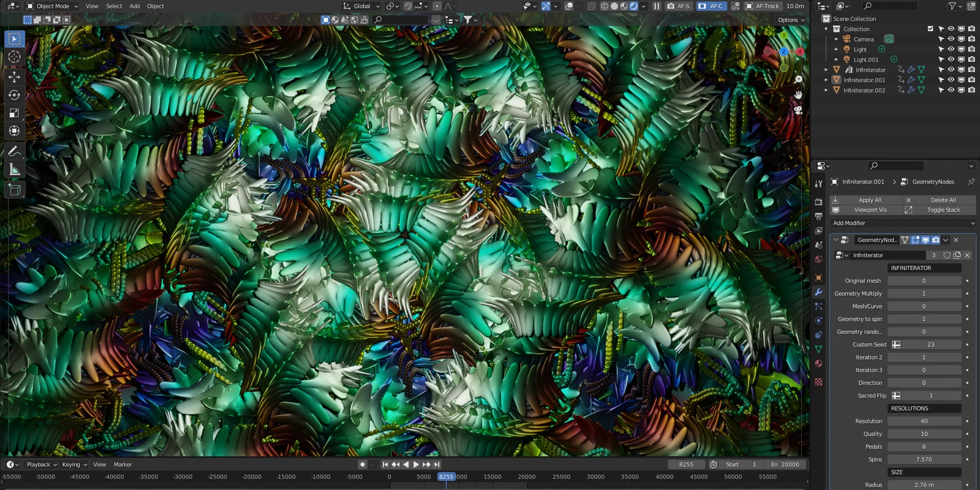
Task: Open the Select menu
Action: coord(114,6)
